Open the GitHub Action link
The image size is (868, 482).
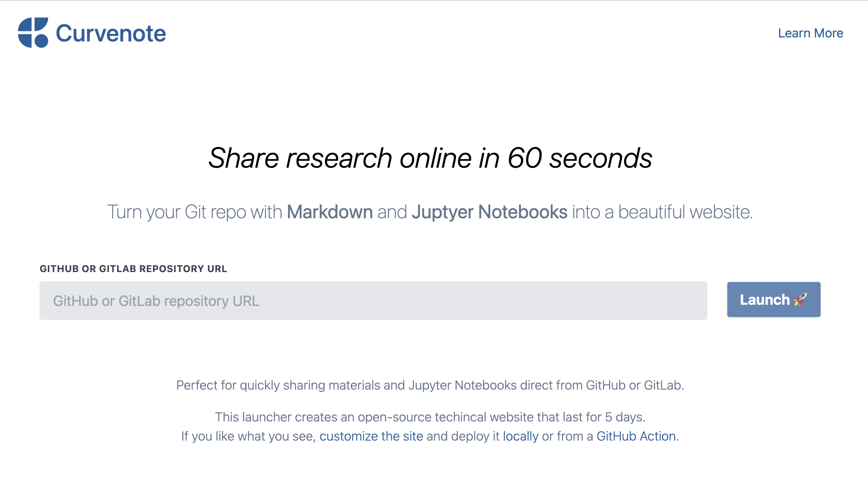pyautogui.click(x=636, y=436)
